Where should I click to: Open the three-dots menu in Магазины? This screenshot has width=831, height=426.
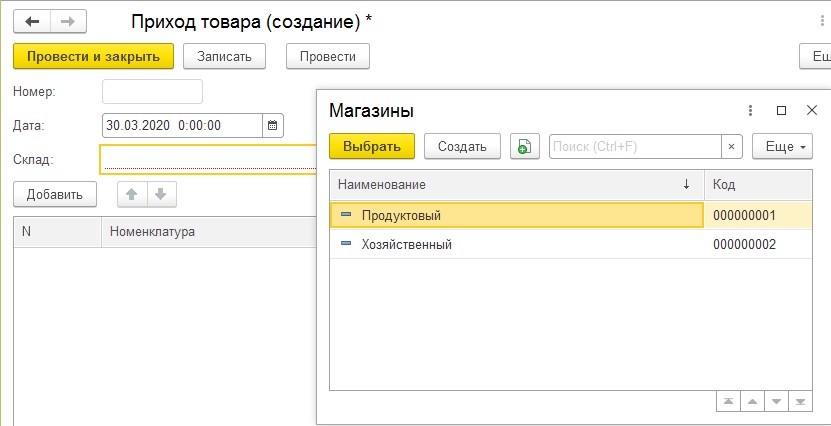click(x=750, y=111)
